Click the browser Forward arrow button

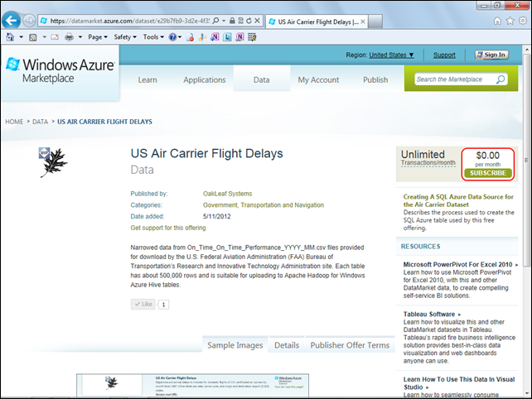tap(29, 21)
